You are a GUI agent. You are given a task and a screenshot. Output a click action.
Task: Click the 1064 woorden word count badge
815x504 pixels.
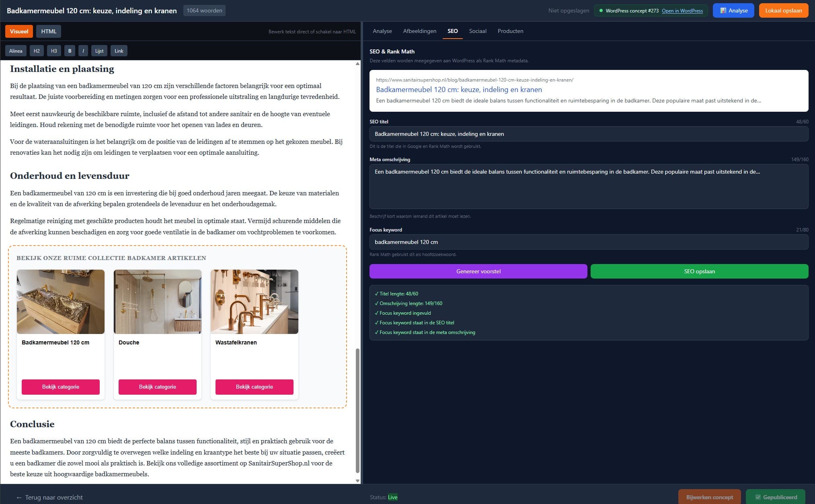tap(204, 10)
